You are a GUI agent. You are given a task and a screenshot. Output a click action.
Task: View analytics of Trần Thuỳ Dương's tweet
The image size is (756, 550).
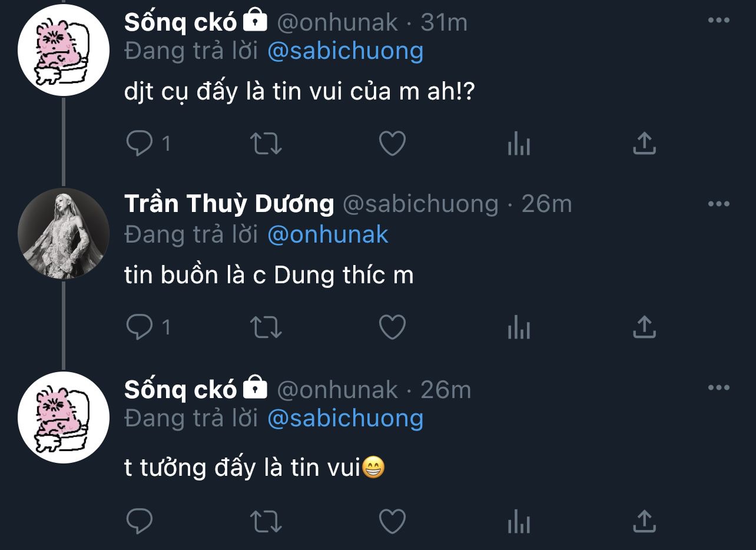pyautogui.click(x=519, y=328)
